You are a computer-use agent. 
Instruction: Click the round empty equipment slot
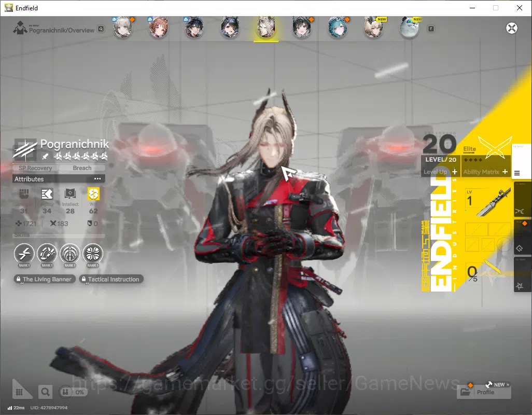(x=504, y=244)
